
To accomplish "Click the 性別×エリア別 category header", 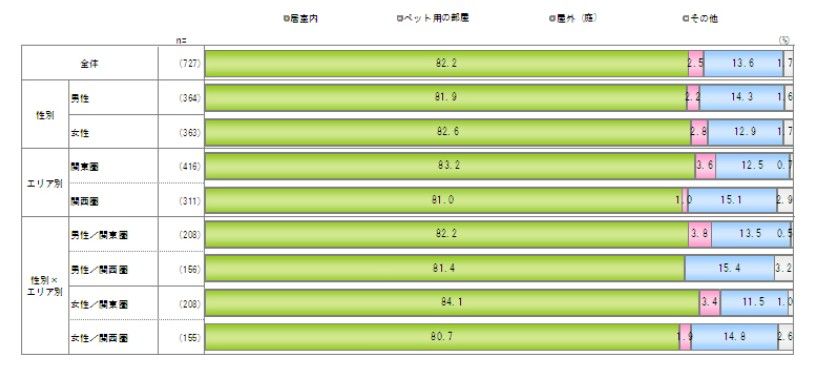I will (x=45, y=286).
